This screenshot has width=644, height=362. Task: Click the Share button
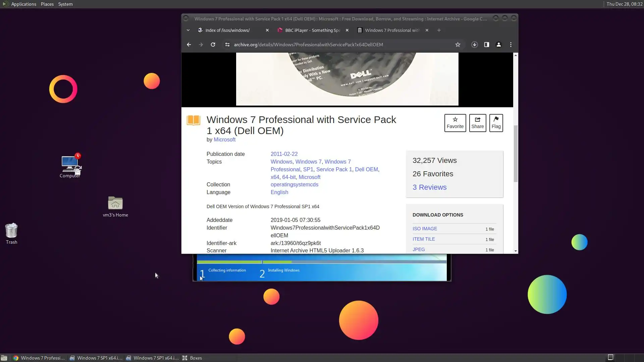(477, 123)
